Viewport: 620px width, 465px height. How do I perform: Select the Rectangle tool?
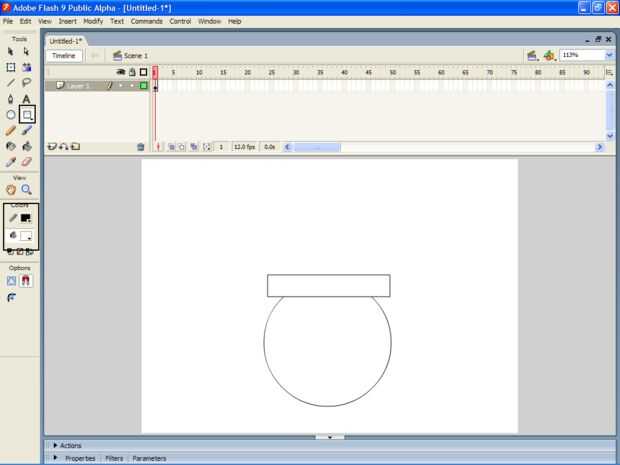pos(27,115)
